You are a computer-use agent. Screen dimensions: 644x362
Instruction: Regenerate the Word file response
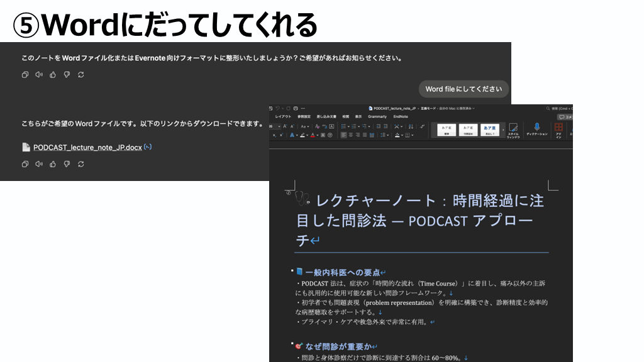click(x=80, y=164)
